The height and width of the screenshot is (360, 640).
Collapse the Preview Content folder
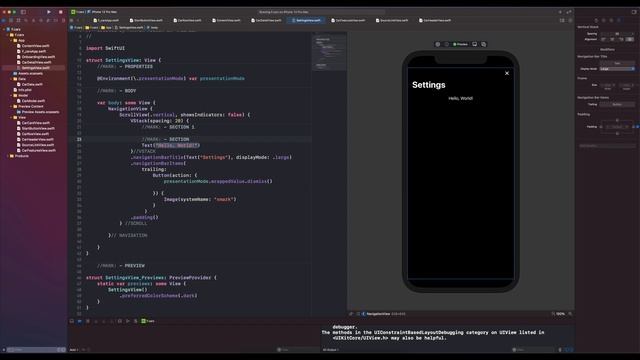click(11, 107)
